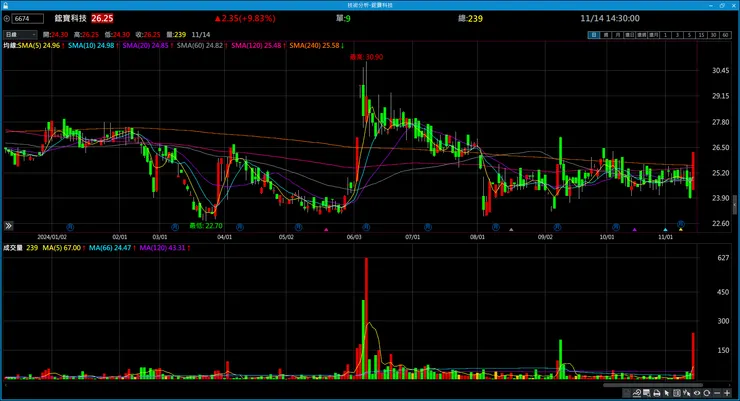Click the 鋐寶科技 stock name
The image size is (740, 401).
70,18
